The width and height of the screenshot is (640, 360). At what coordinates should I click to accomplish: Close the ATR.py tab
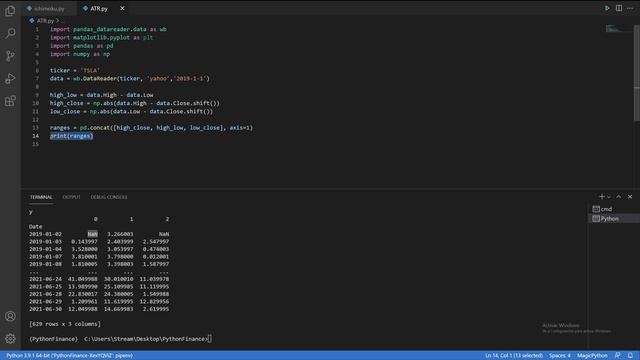[122, 8]
